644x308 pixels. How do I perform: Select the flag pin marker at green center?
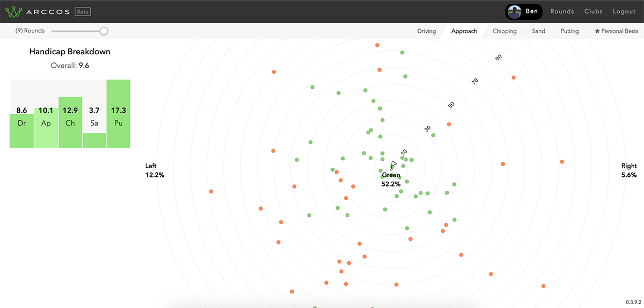(393, 164)
